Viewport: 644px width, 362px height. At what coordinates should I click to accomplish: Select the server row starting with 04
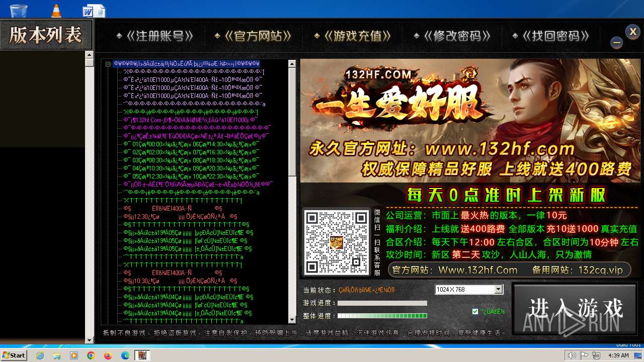point(191,168)
